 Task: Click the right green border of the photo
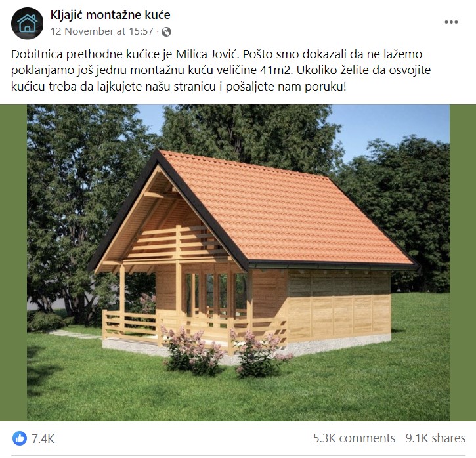coord(463,262)
